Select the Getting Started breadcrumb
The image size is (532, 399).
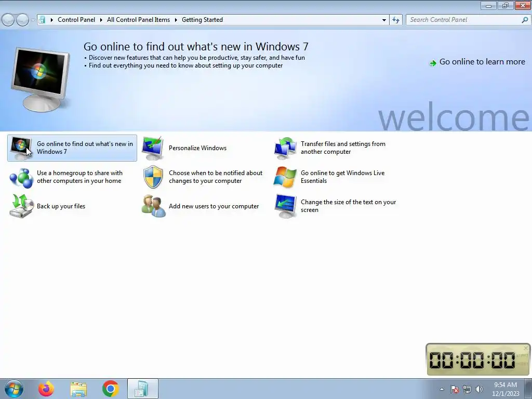(202, 20)
